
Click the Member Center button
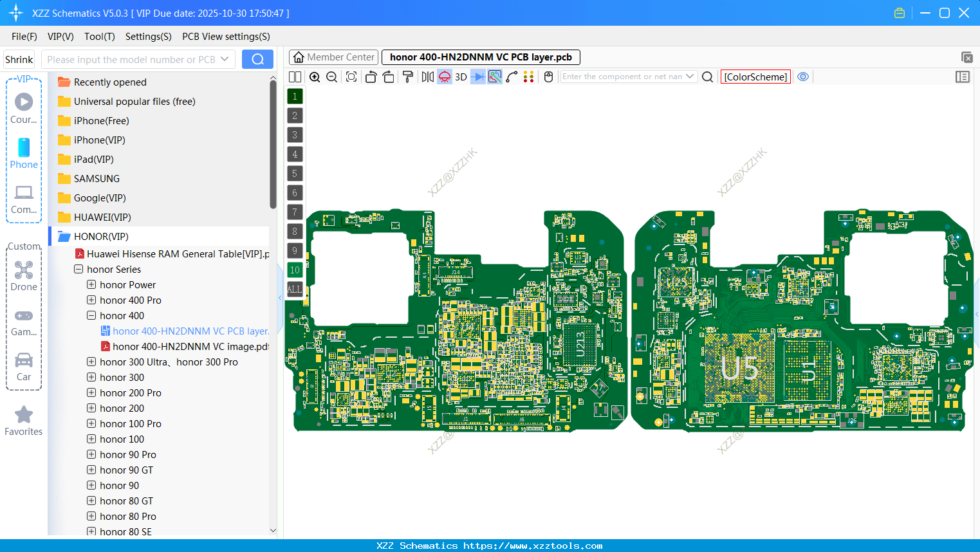pos(334,57)
